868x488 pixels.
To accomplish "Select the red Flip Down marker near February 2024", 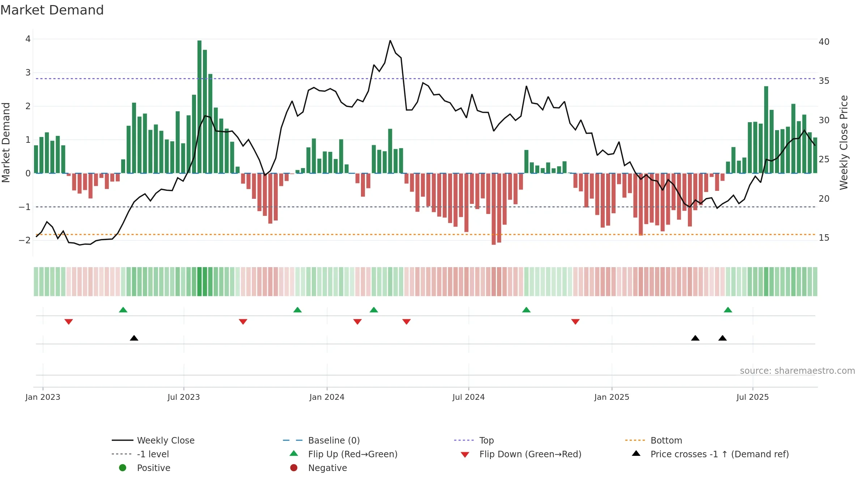I will tap(357, 322).
